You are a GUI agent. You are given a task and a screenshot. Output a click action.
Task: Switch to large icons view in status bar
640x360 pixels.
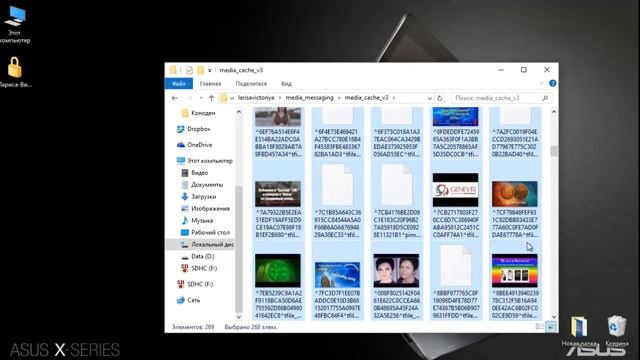[550, 327]
